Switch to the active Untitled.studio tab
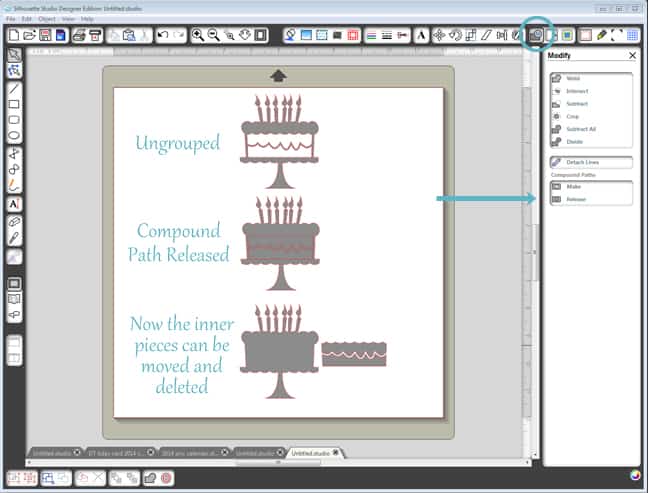This screenshot has height=493, width=648. coord(311,453)
